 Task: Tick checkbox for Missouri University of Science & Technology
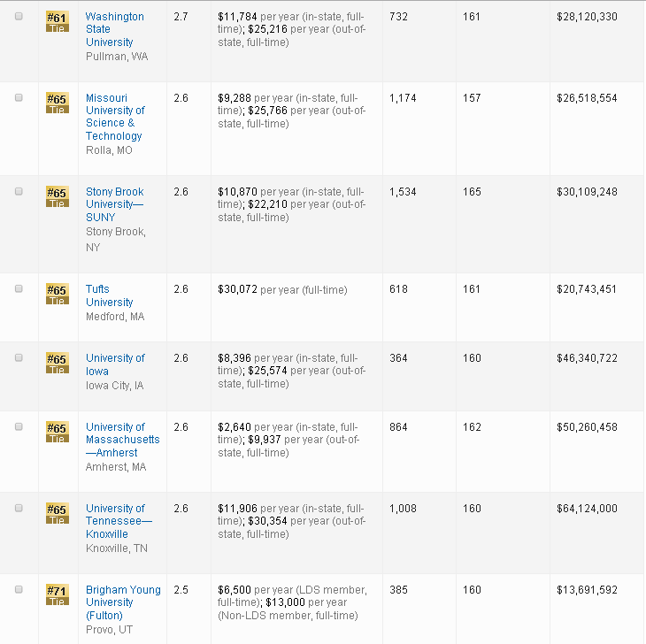tap(19, 98)
